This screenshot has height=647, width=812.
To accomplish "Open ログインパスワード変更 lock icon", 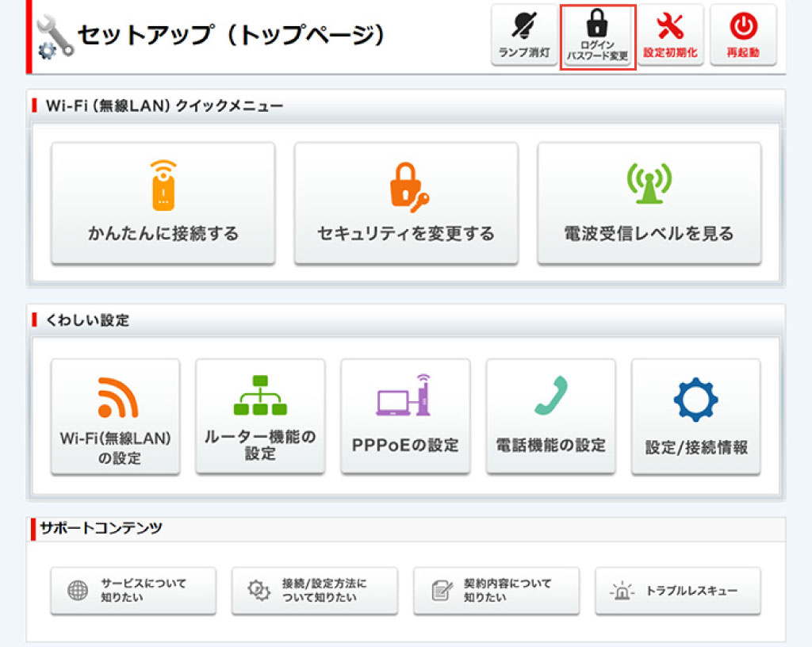I will 597,27.
